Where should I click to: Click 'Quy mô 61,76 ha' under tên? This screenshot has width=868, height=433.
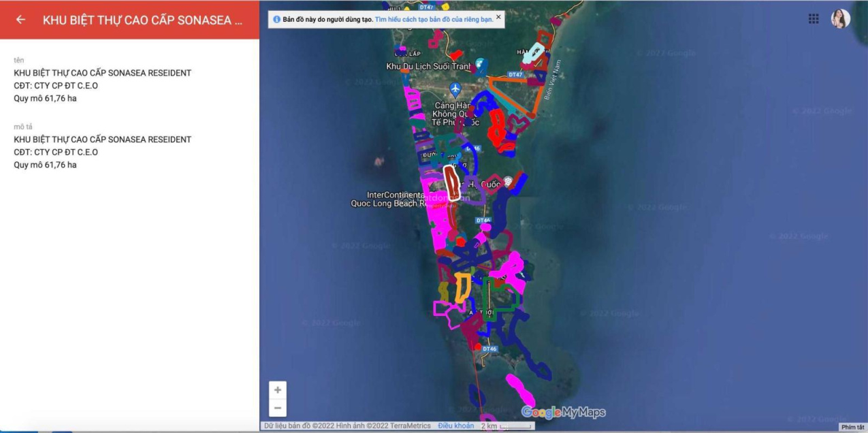pos(45,98)
